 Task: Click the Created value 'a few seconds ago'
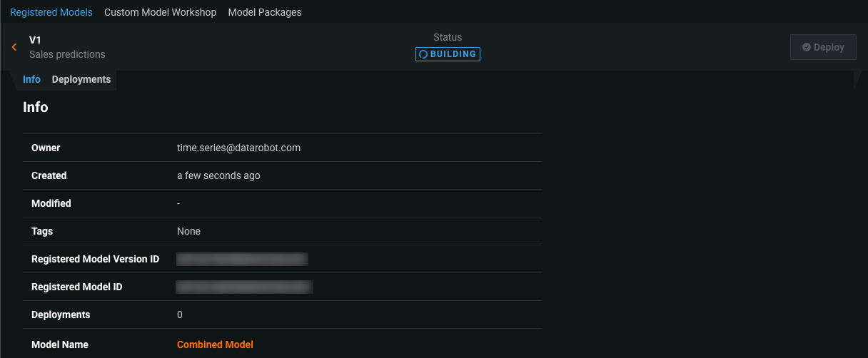[218, 175]
